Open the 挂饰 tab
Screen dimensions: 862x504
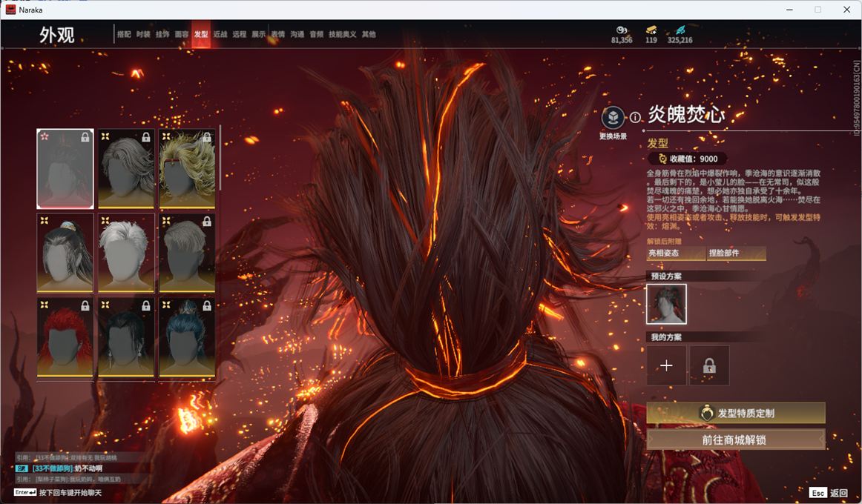pyautogui.click(x=162, y=34)
